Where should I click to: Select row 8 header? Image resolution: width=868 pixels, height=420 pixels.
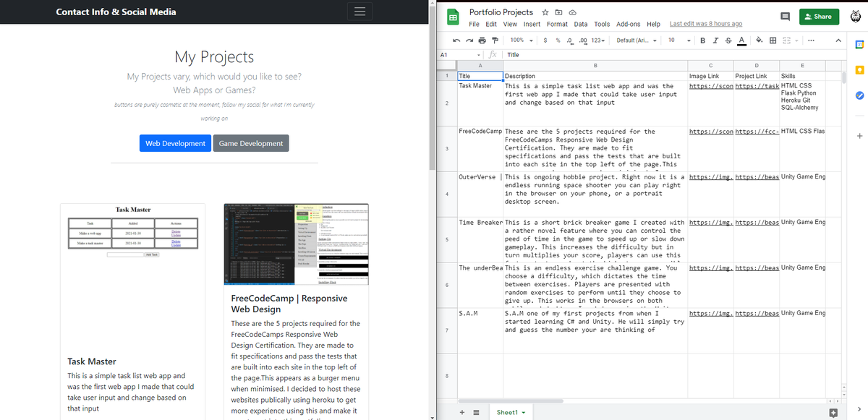(x=447, y=375)
